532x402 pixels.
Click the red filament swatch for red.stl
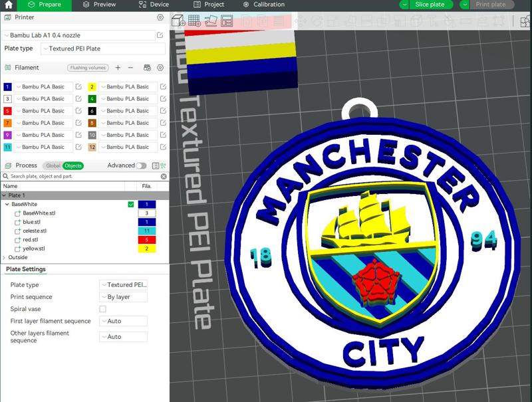coord(146,240)
